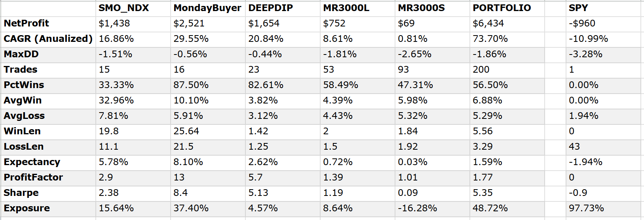This screenshot has height=220, width=644.
Task: Click the SMO_NDX column header cell
Action: 123,8
